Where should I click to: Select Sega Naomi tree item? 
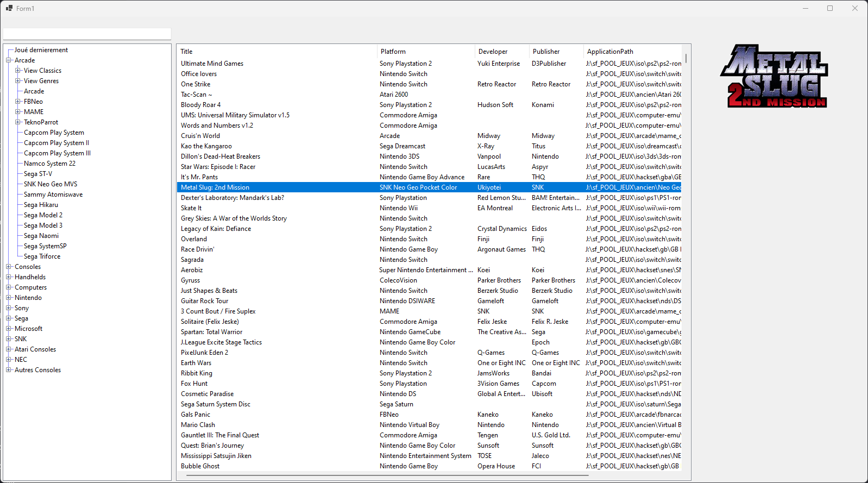click(41, 236)
